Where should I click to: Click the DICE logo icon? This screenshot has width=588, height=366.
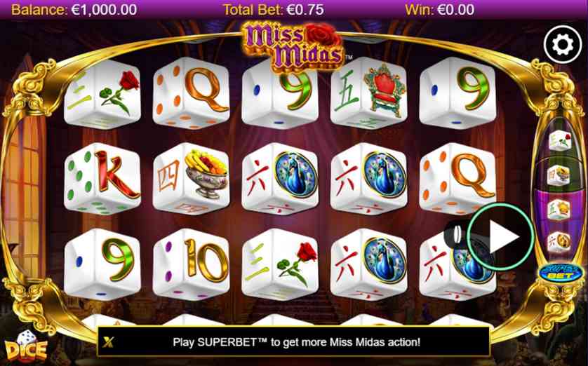click(x=25, y=346)
